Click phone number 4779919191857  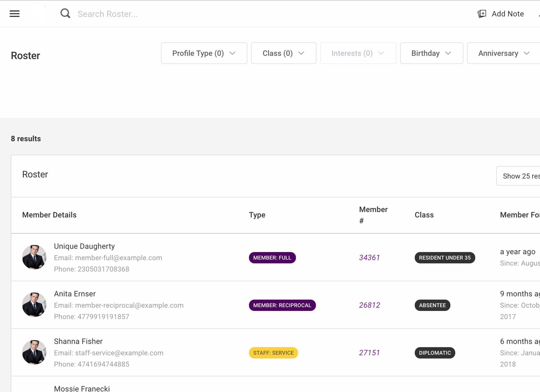point(103,316)
